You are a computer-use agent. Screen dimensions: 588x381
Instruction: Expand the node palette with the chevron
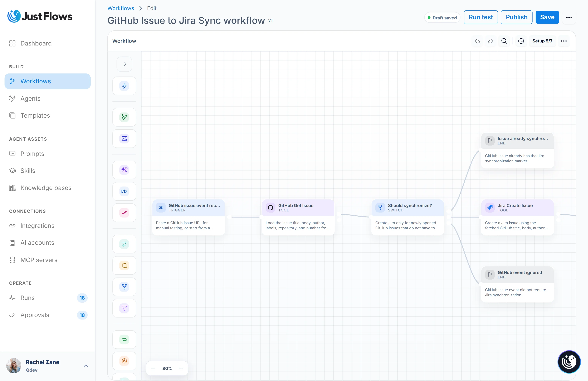coord(124,64)
